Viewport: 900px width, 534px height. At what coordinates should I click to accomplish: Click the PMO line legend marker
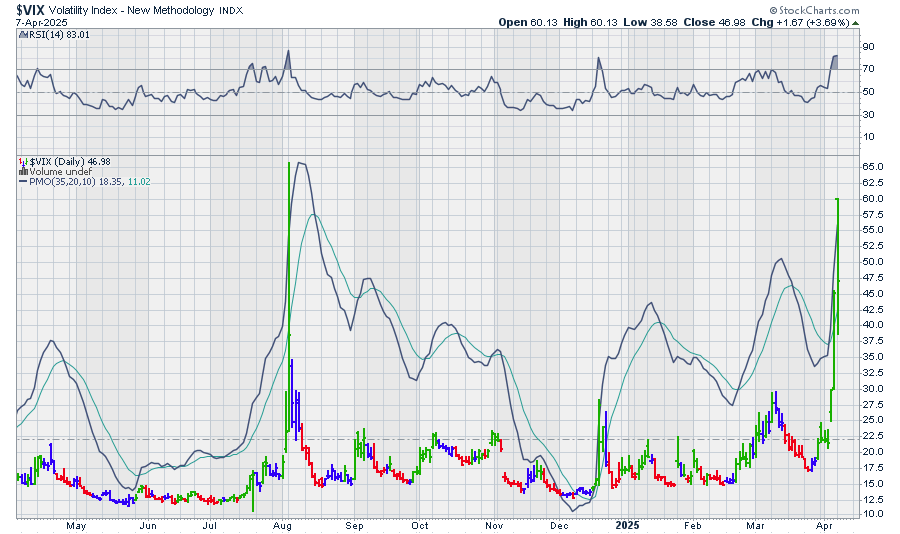(x=21, y=180)
